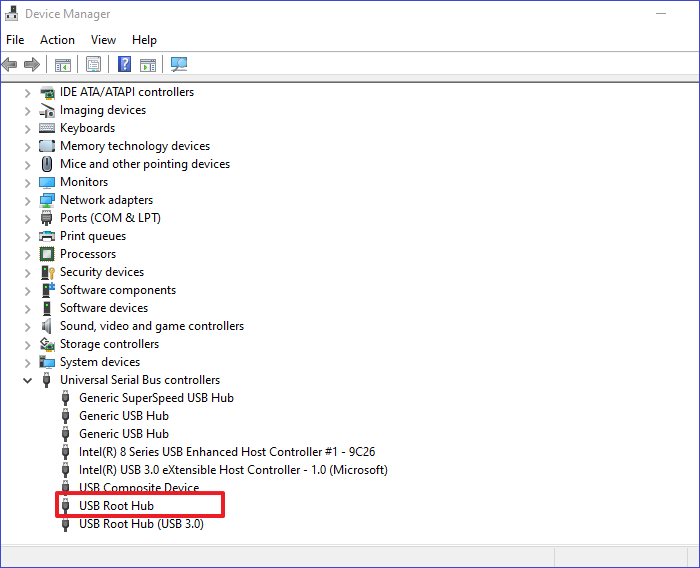Click the Universal Serial Bus controllers plug icon
700x568 pixels.
(x=46, y=380)
